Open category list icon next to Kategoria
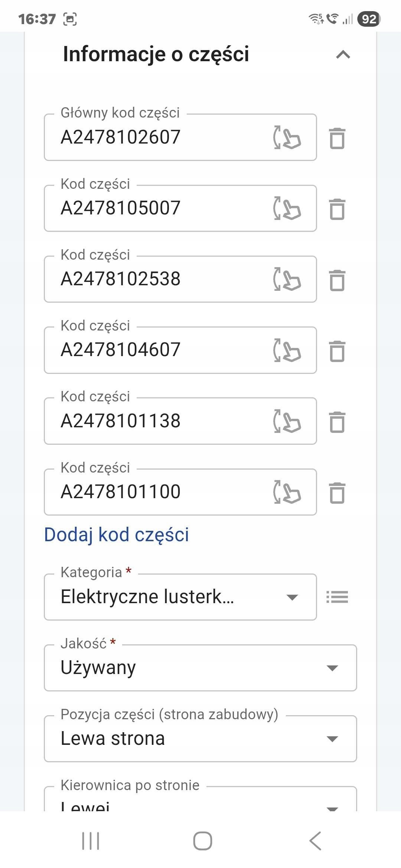The width and height of the screenshot is (401, 868). pyautogui.click(x=337, y=597)
